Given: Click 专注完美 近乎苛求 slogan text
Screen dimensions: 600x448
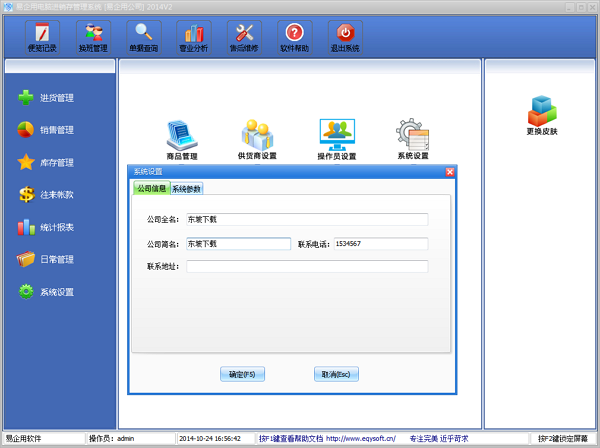Looking at the screenshot, I should pos(439,438).
